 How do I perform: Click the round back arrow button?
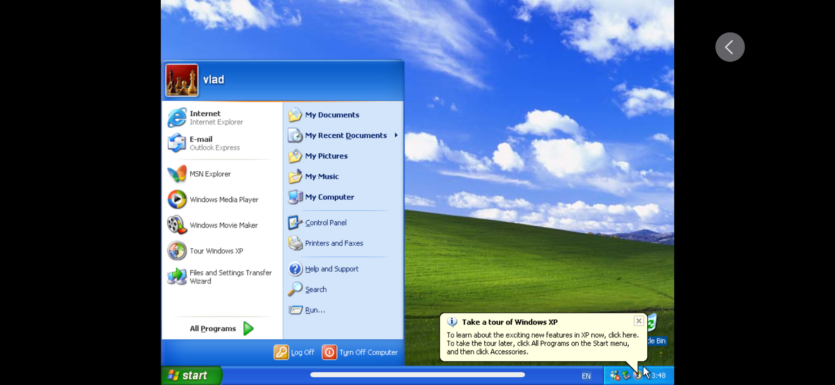pos(730,47)
